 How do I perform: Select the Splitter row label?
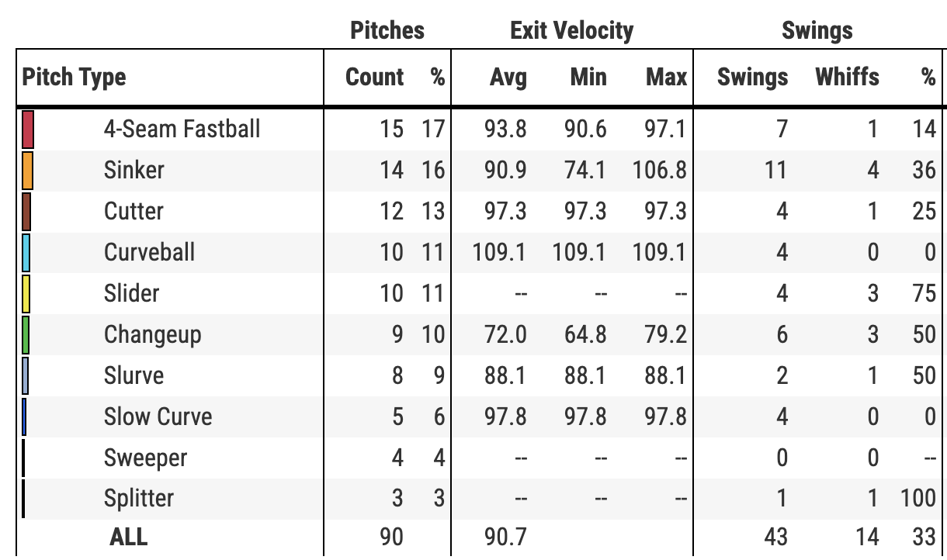139,499
